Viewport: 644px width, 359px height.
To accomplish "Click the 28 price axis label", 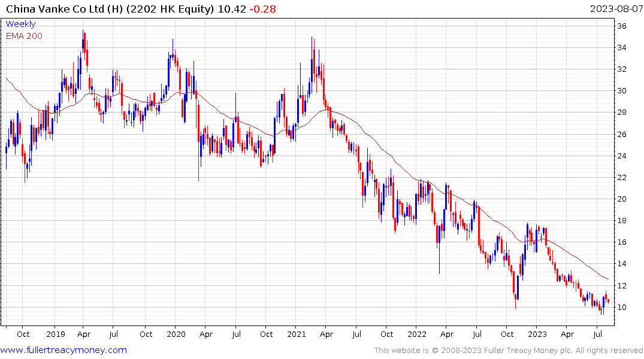I will click(x=622, y=112).
